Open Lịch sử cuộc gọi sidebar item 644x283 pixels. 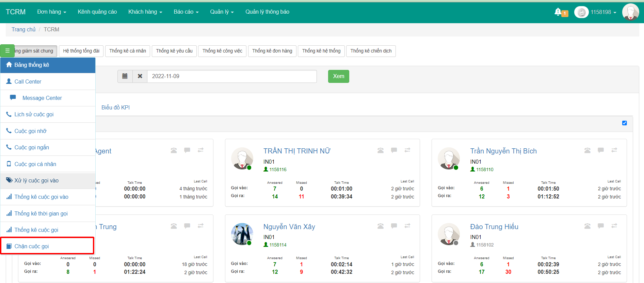coord(48,115)
